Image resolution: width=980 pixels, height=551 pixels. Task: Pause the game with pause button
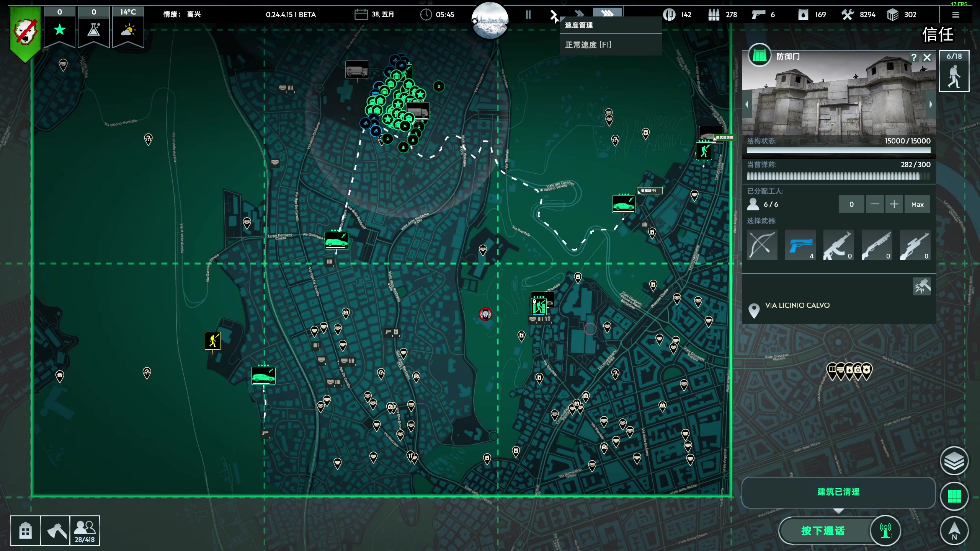click(528, 15)
